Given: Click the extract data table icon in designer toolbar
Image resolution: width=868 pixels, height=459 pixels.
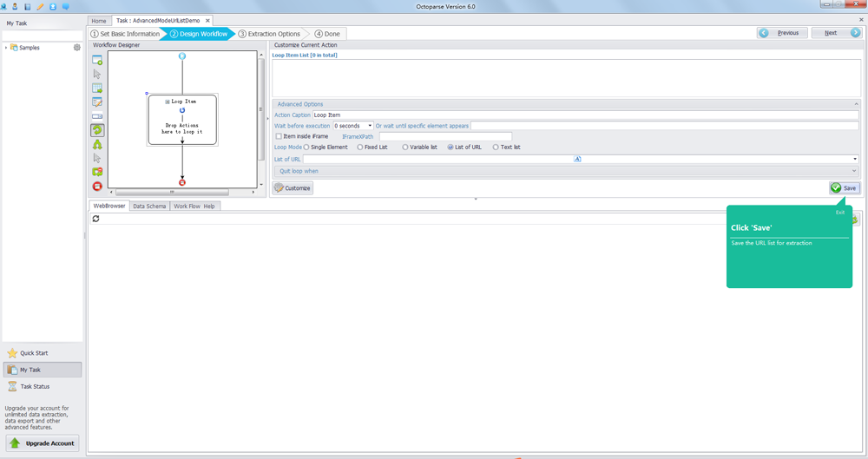Looking at the screenshot, I should pyautogui.click(x=97, y=88).
